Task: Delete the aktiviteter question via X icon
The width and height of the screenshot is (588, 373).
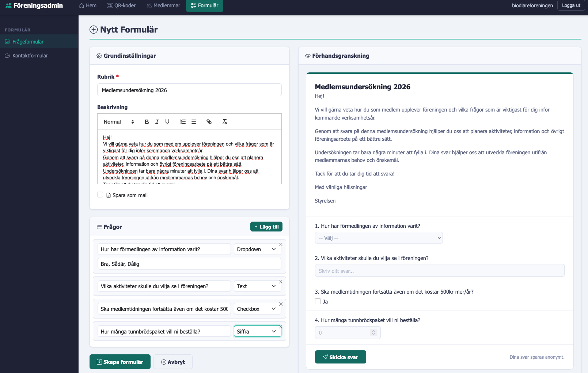Action: [x=281, y=282]
